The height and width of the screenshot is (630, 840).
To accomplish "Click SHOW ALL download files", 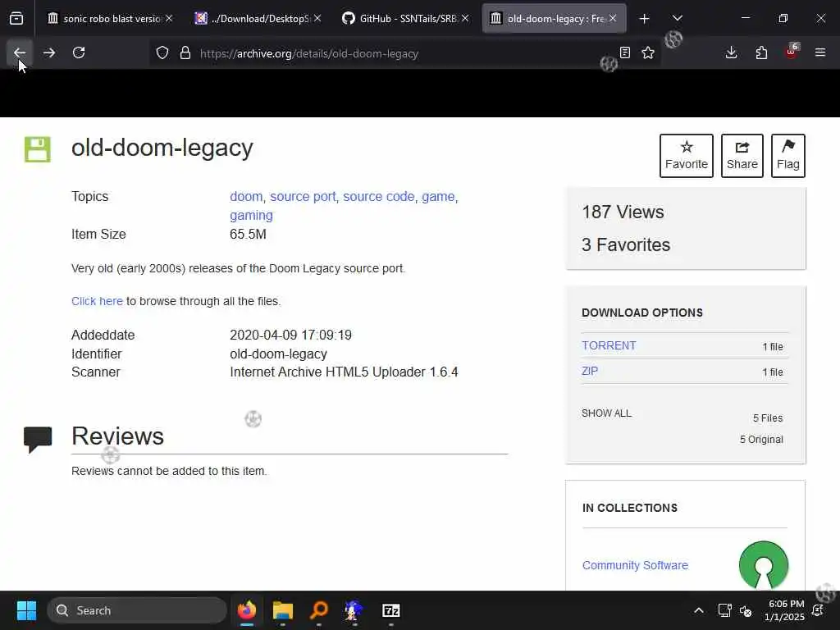I will click(x=606, y=413).
